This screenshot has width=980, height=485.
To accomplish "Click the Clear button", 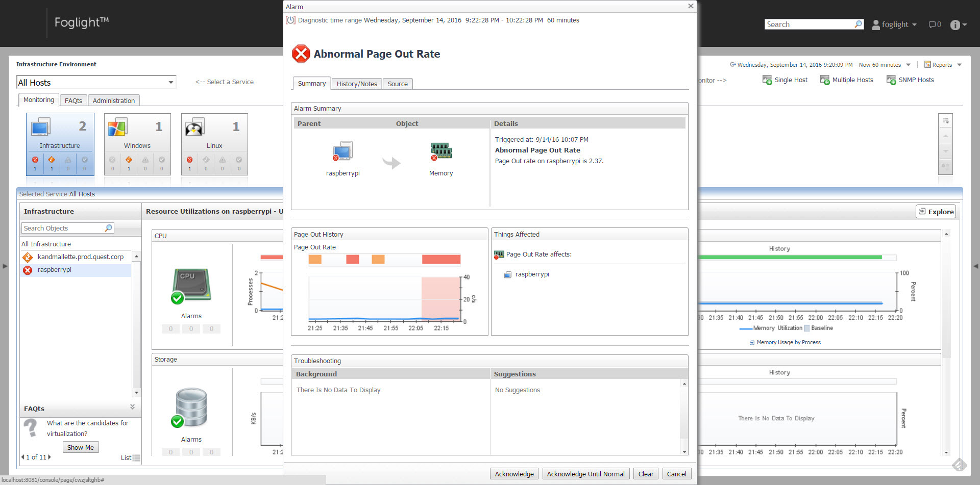I will 646,474.
